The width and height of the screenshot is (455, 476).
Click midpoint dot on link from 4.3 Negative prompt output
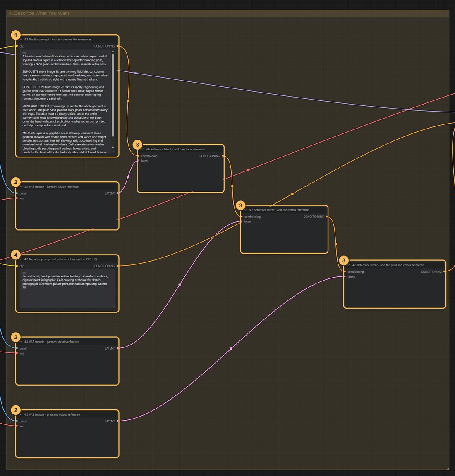click(x=292, y=194)
